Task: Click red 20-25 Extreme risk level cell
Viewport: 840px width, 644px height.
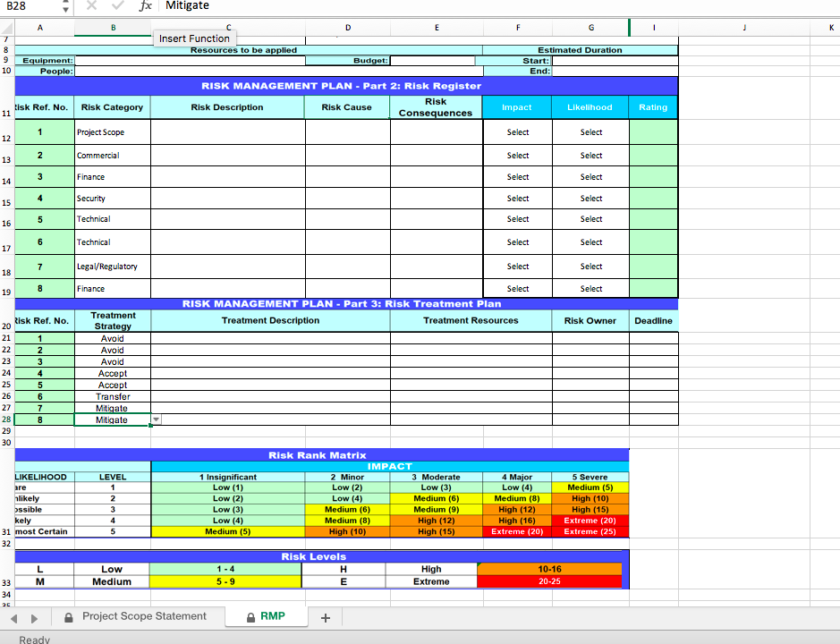Action: pyautogui.click(x=549, y=581)
